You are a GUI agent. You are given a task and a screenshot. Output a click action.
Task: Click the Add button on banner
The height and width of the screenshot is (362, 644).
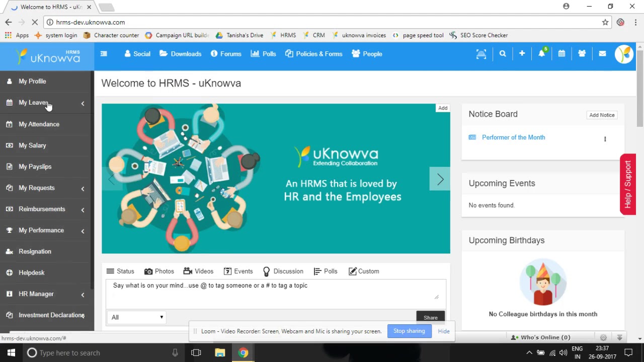coord(443,108)
